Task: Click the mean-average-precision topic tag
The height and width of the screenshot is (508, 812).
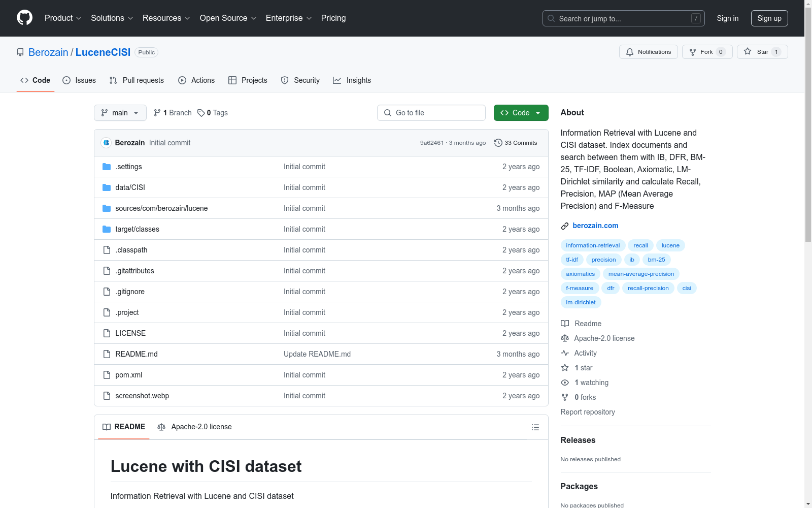Action: [641, 274]
